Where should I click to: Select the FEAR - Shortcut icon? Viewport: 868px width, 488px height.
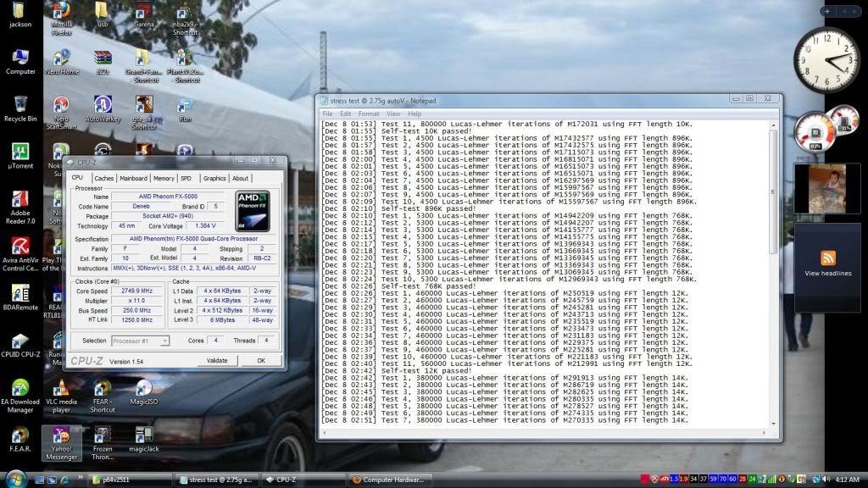(103, 396)
